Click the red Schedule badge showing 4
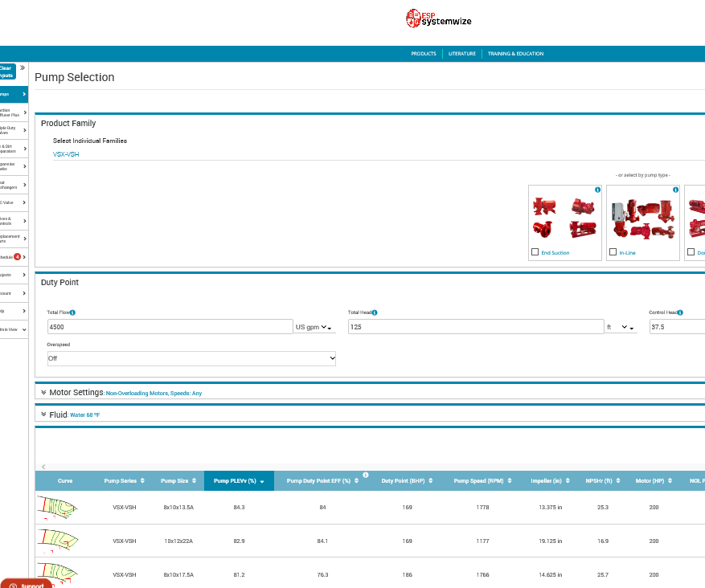 [17, 257]
